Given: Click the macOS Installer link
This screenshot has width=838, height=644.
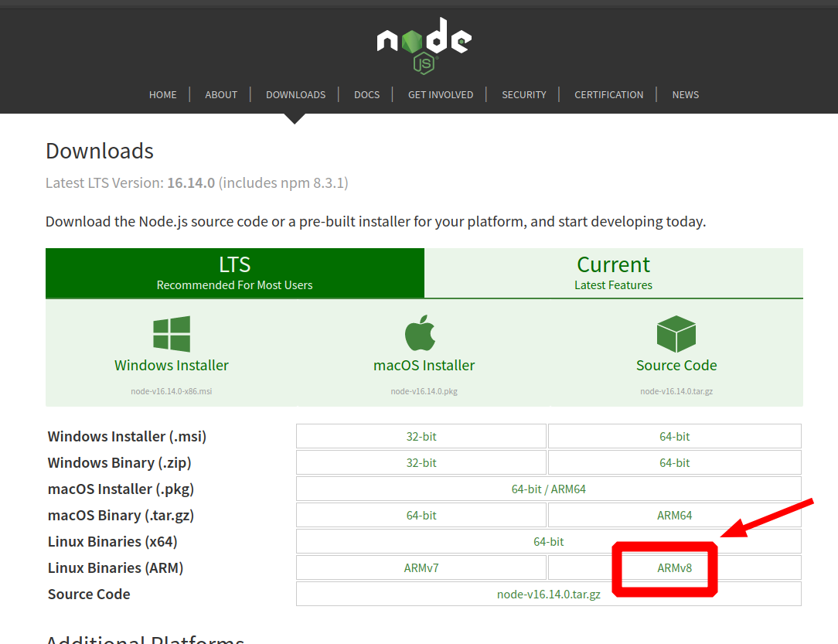Looking at the screenshot, I should (424, 365).
